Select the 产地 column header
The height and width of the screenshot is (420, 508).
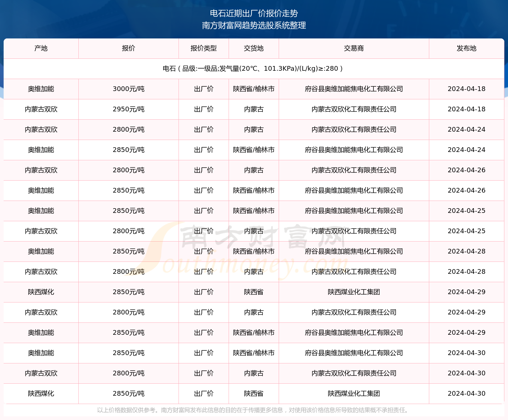click(41, 48)
